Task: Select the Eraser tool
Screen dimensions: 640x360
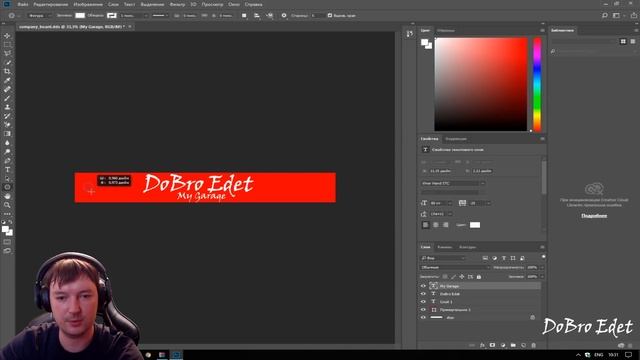Action: (x=7, y=125)
